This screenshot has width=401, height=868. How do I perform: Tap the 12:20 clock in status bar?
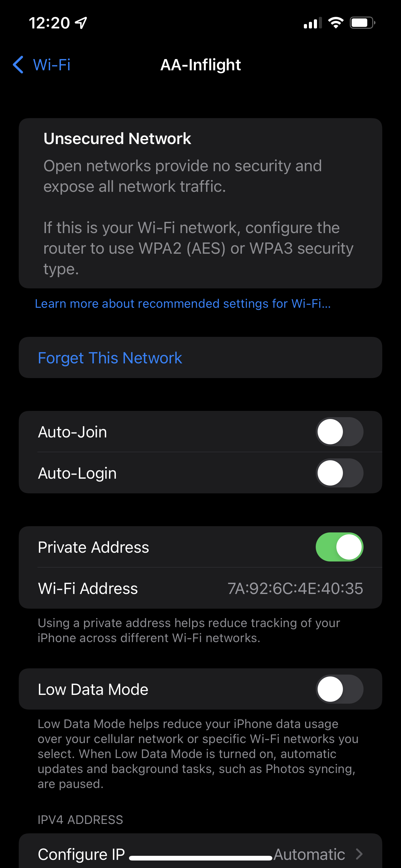(49, 23)
